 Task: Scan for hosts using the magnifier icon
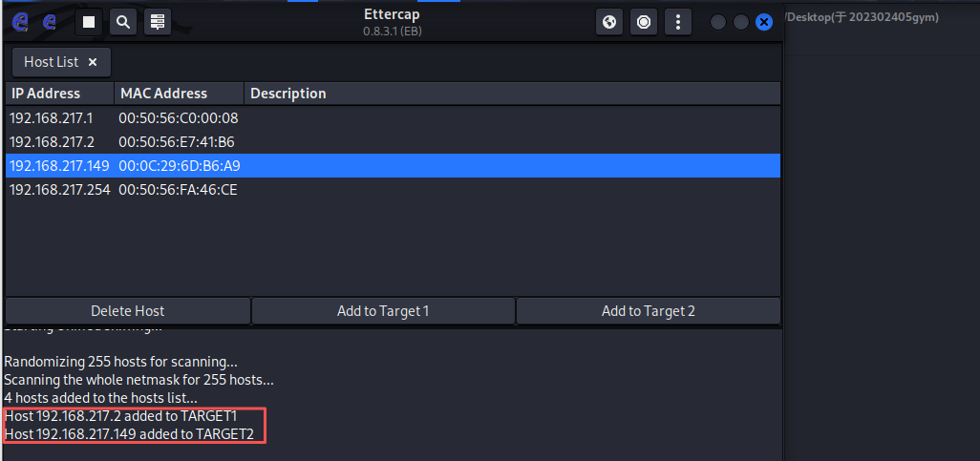[123, 22]
